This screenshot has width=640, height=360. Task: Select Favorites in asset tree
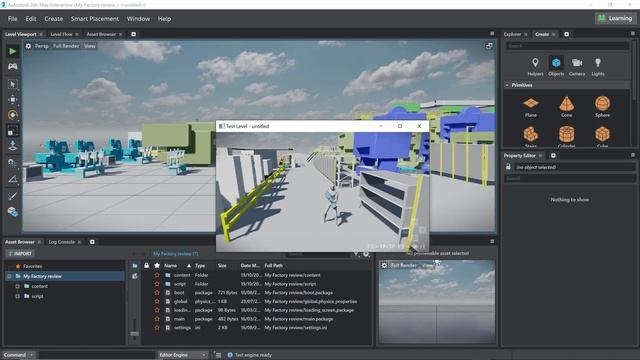pyautogui.click(x=32, y=266)
